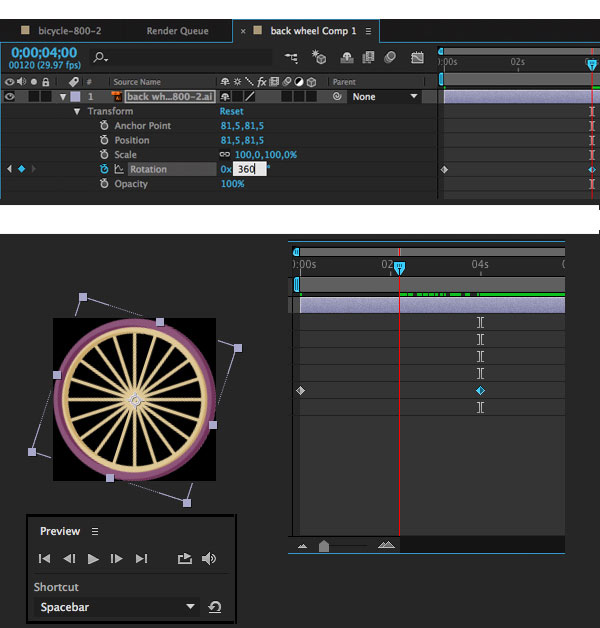Image resolution: width=600 pixels, height=628 pixels.
Task: Toggle the Rotation stopwatch
Action: pos(104,169)
